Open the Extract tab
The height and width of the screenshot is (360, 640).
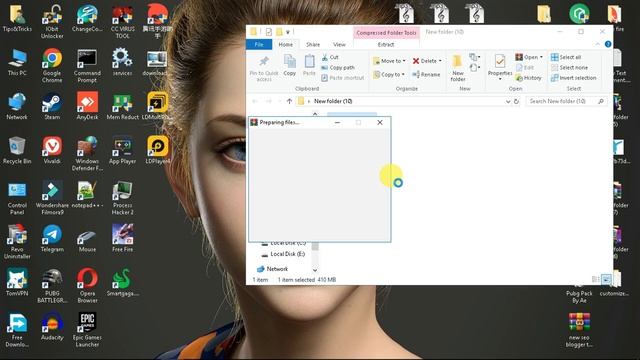pyautogui.click(x=386, y=44)
